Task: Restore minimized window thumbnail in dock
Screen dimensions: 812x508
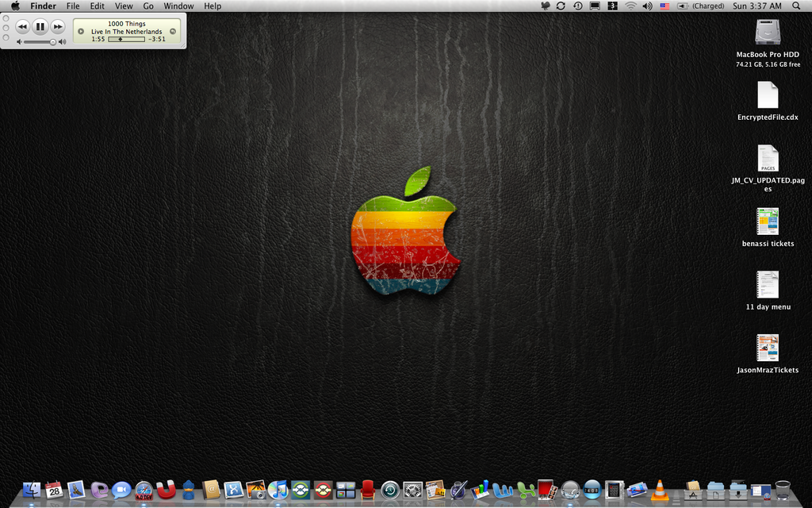Action: [x=760, y=491]
